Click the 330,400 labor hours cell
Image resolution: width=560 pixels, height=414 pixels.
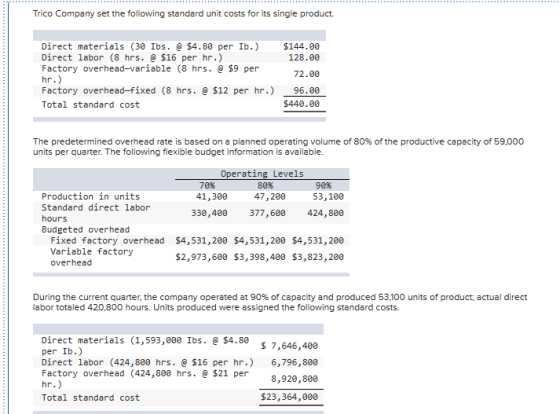click(x=209, y=213)
